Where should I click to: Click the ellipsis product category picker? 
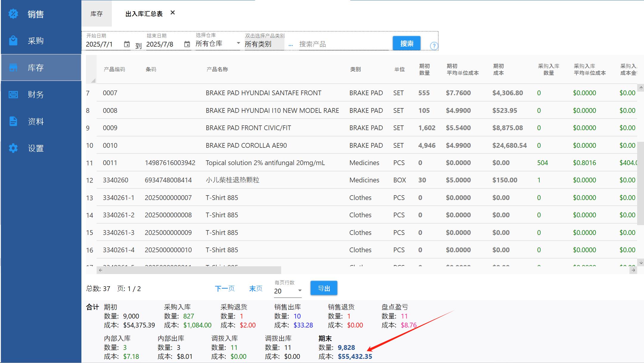tap(291, 45)
